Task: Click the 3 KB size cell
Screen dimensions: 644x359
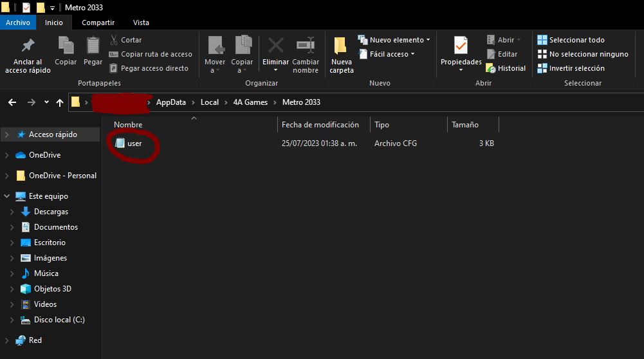Action: coord(486,143)
